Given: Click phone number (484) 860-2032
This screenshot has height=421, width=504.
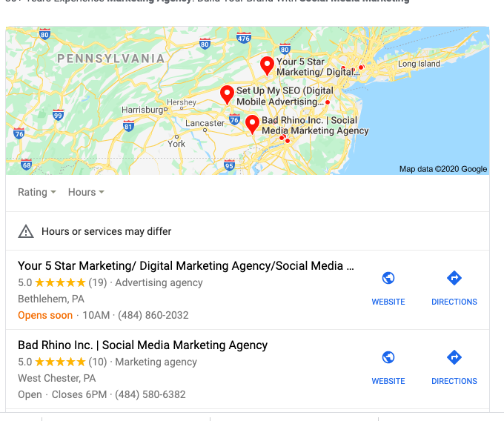Looking at the screenshot, I should click(153, 315).
